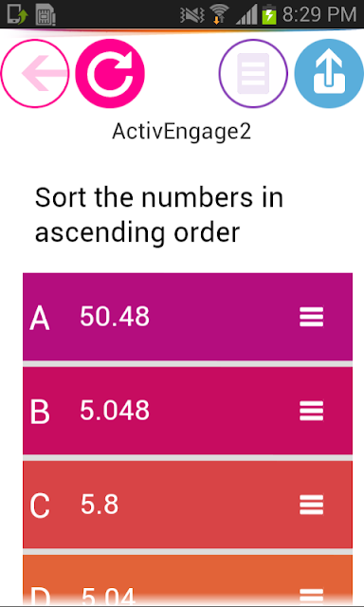
Task: Tap the 8:29 PM clock
Action: click(319, 15)
